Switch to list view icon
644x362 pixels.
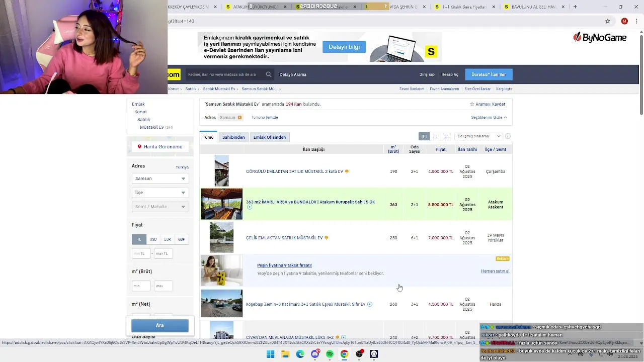click(x=435, y=136)
